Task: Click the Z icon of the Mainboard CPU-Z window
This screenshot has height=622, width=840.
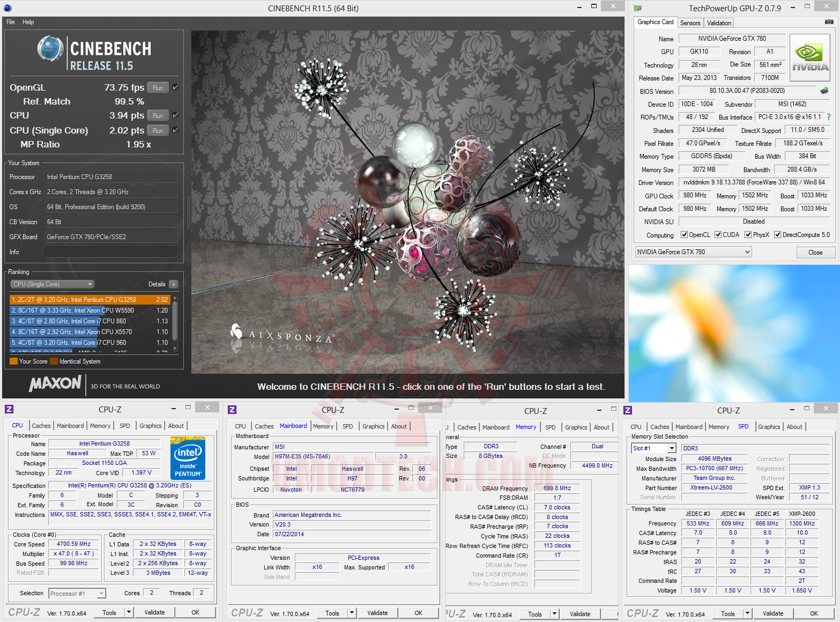Action: pos(232,410)
